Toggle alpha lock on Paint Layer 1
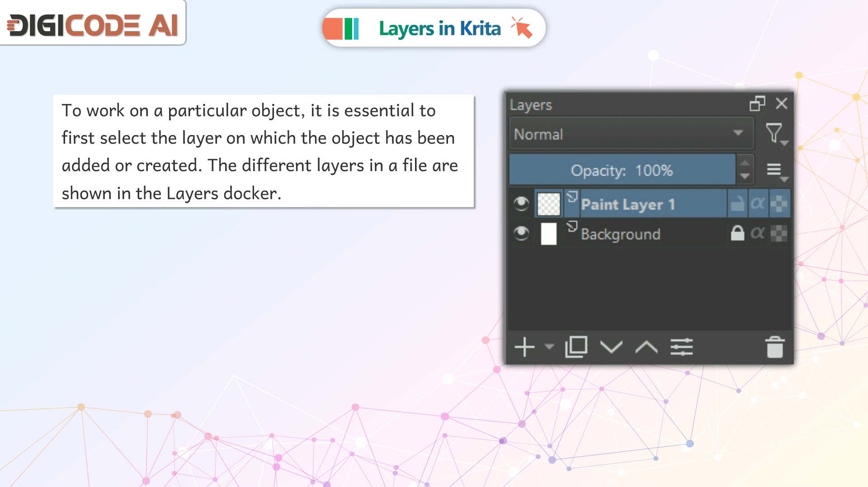868x487 pixels. pyautogui.click(x=779, y=204)
